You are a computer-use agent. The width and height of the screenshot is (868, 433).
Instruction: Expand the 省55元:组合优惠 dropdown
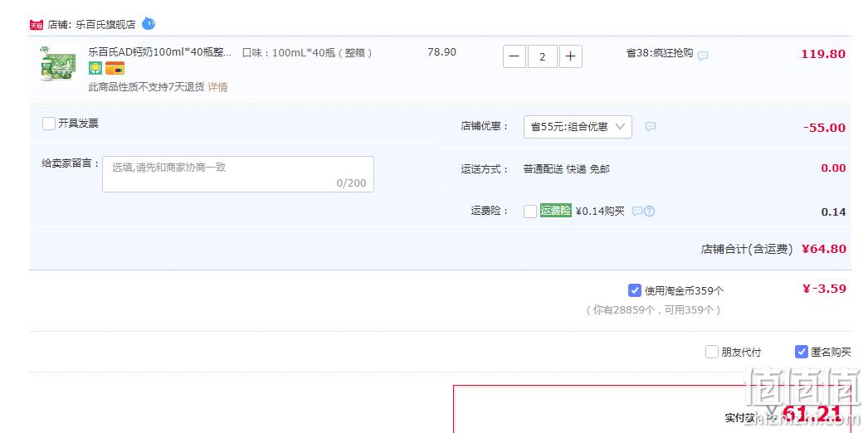(578, 127)
